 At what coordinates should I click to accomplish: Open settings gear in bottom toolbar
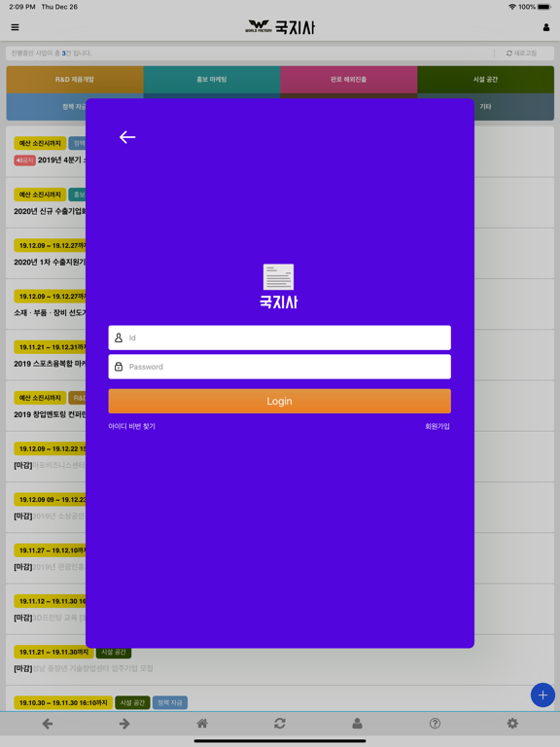[x=512, y=724]
